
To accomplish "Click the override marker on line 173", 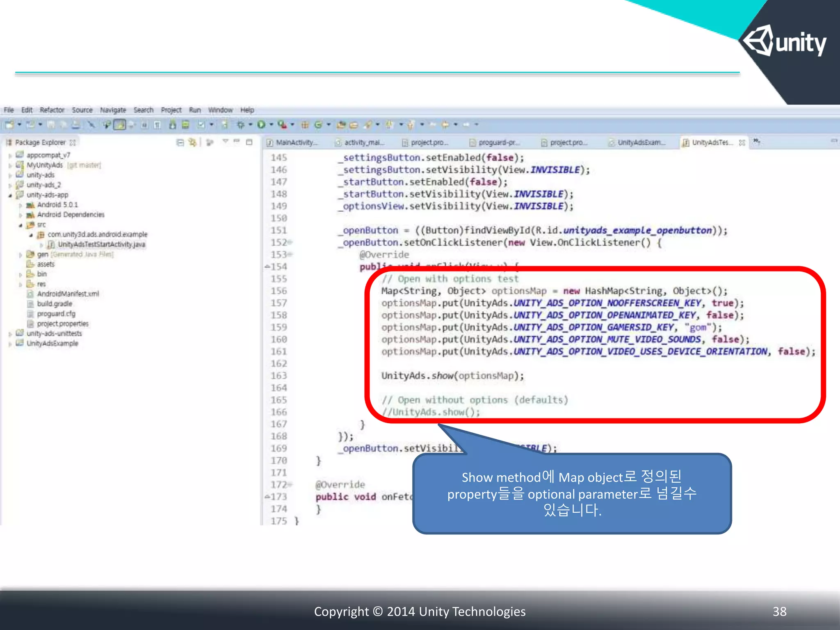I will tap(267, 497).
